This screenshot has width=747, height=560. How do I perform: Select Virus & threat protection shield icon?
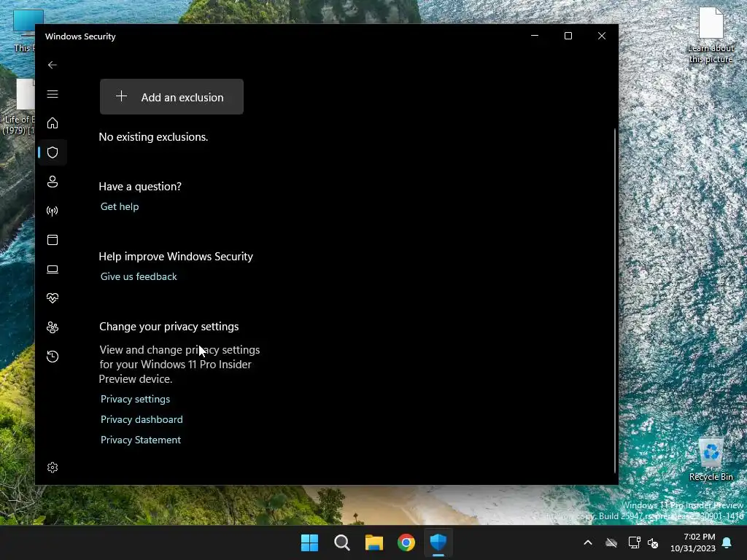[53, 152]
